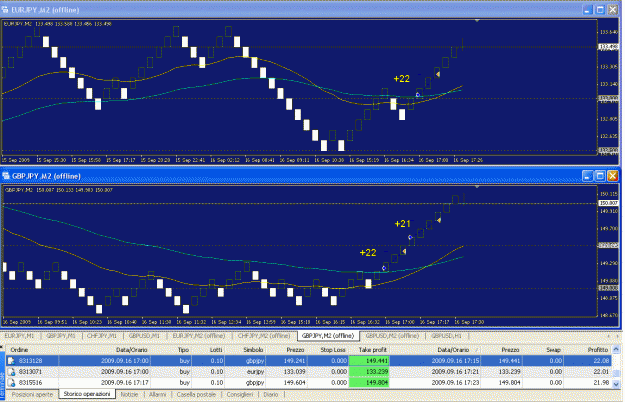Sort by the Stop Loss column header

pos(333,350)
